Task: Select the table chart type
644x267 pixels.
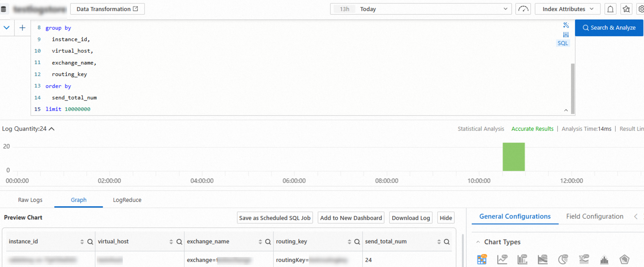Action: (x=482, y=259)
